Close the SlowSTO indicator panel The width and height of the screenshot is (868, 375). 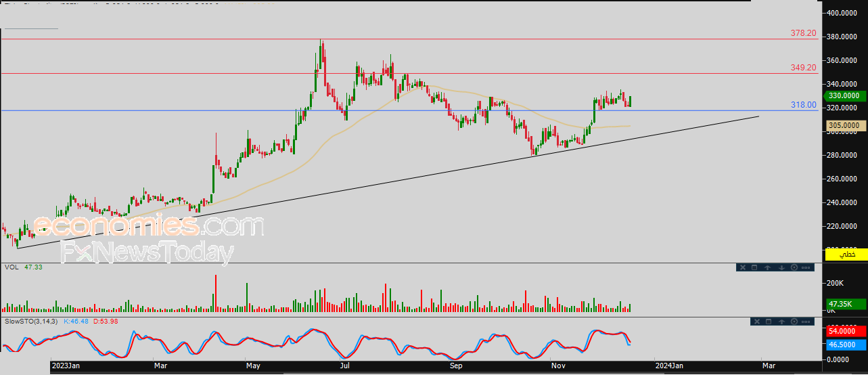click(x=757, y=322)
